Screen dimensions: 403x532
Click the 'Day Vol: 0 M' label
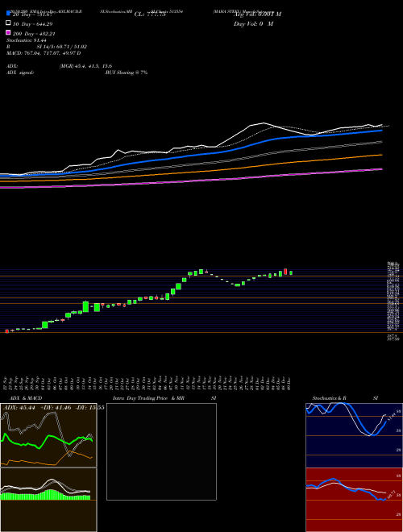(253, 24)
